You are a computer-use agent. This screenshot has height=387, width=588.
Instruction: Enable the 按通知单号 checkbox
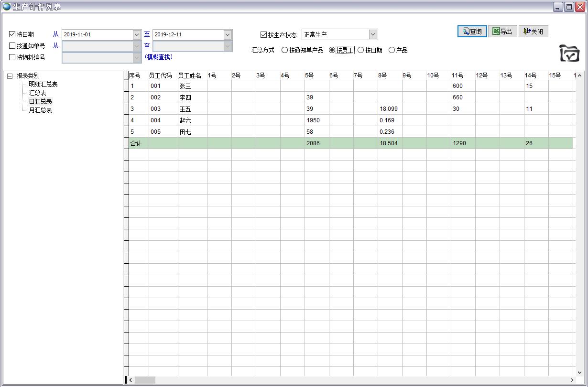[x=12, y=46]
